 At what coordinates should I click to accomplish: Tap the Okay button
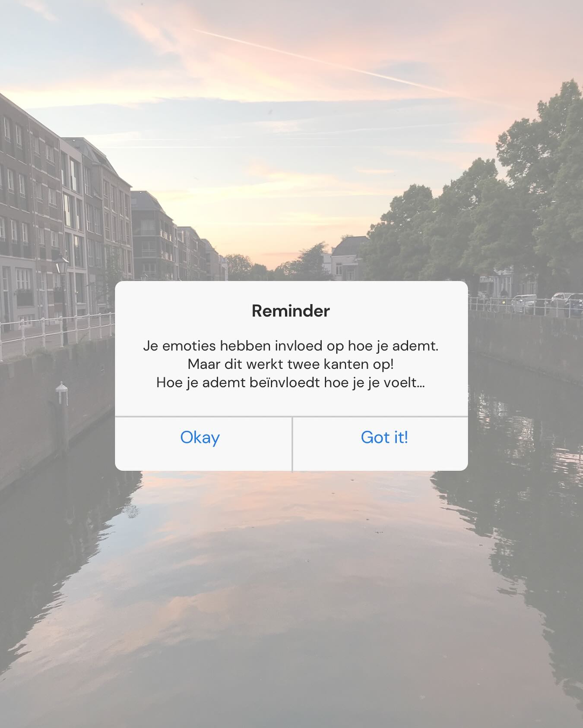[x=200, y=438]
